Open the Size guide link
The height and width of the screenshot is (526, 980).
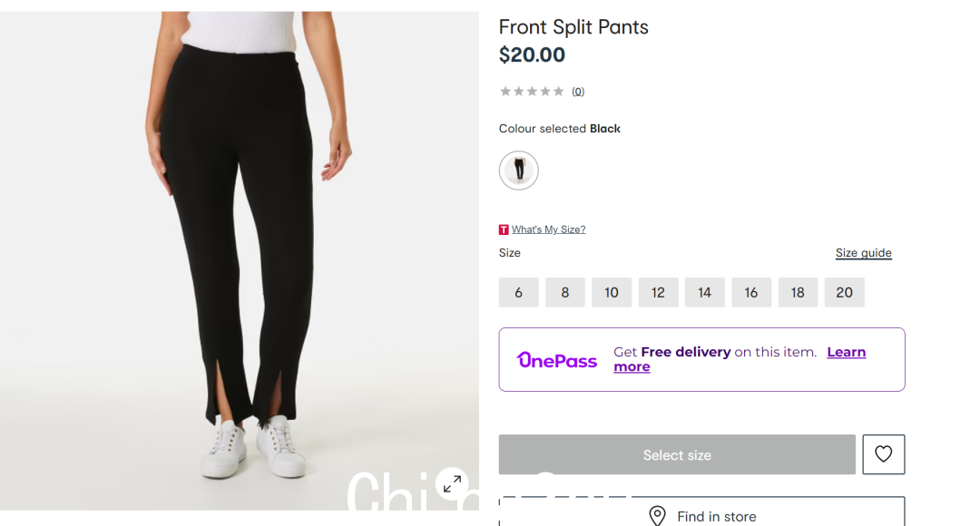click(863, 253)
